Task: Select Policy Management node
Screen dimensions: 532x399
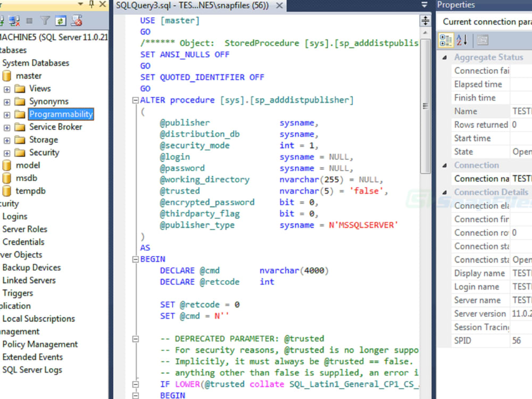Action: click(40, 344)
